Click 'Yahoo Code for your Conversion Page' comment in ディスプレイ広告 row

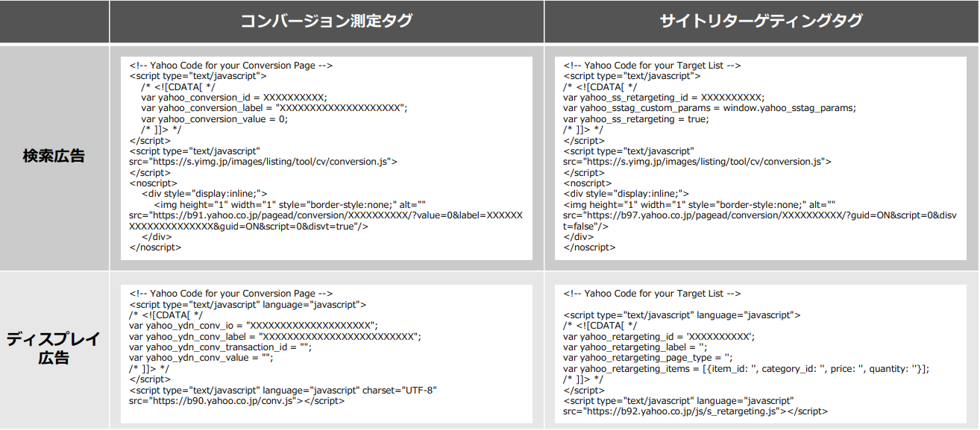[x=231, y=294]
